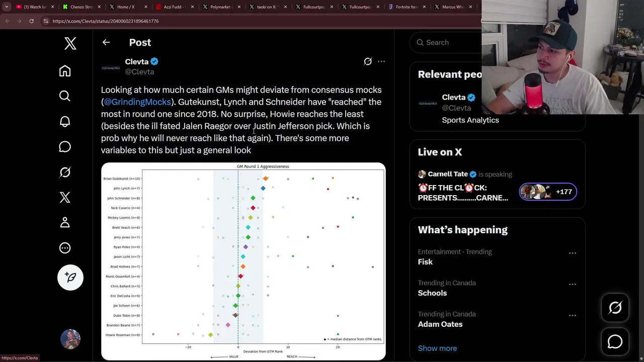
Task: Open the Clevta author name link
Action: [137, 61]
